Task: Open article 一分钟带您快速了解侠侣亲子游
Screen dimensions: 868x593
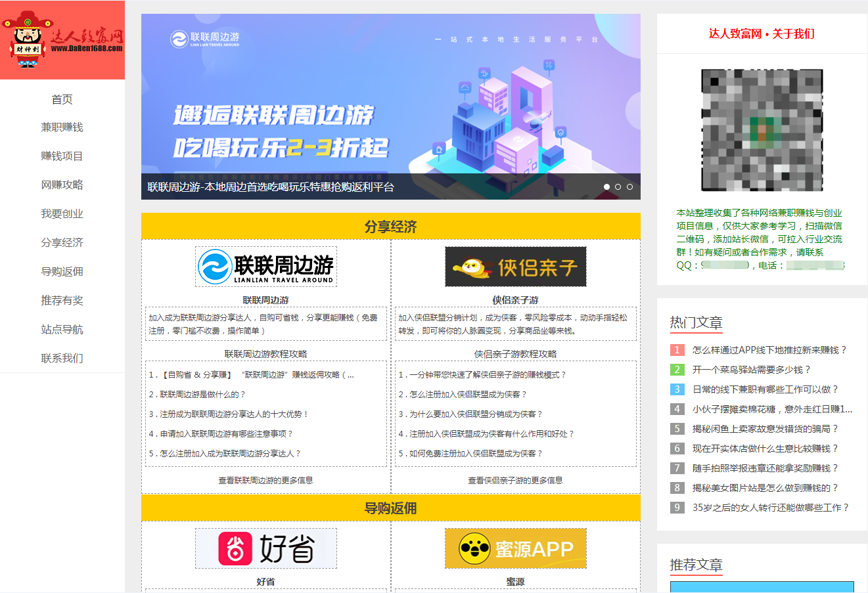Action: point(482,375)
